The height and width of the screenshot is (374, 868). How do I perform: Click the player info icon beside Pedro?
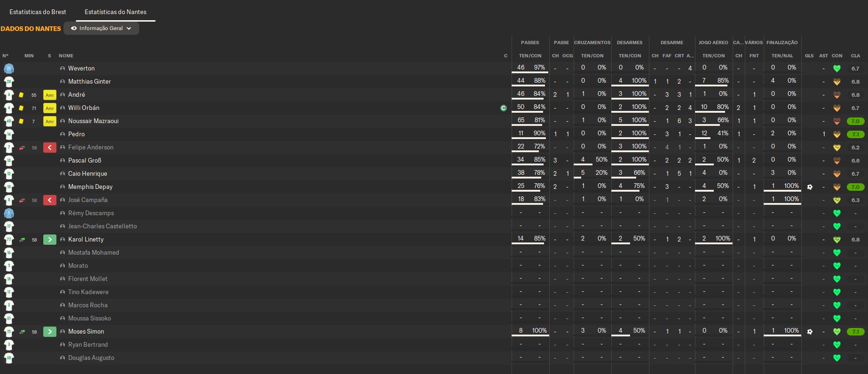pos(63,134)
